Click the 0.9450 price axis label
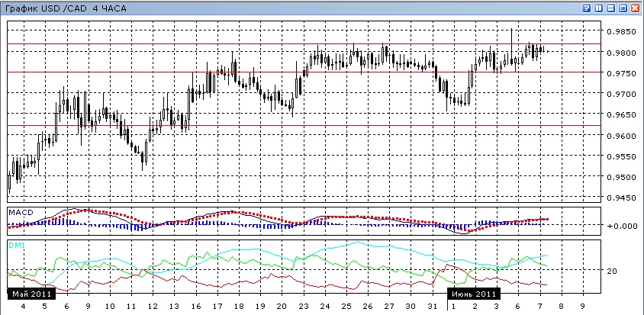644x315 pixels. click(623, 198)
